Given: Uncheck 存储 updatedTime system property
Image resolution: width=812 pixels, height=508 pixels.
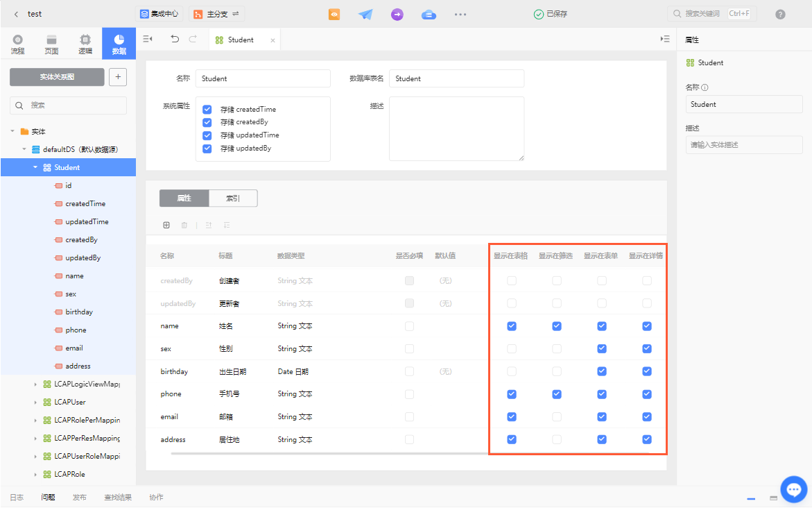Looking at the screenshot, I should click(207, 135).
